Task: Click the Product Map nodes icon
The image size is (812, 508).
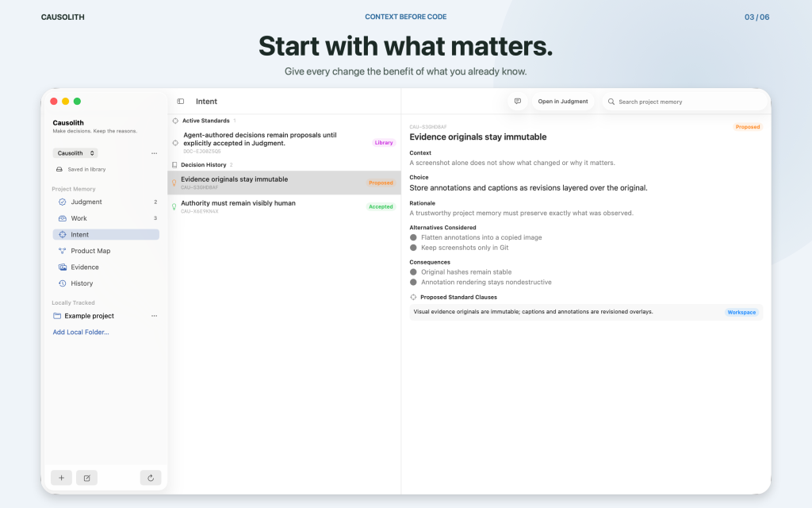Action: (62, 251)
